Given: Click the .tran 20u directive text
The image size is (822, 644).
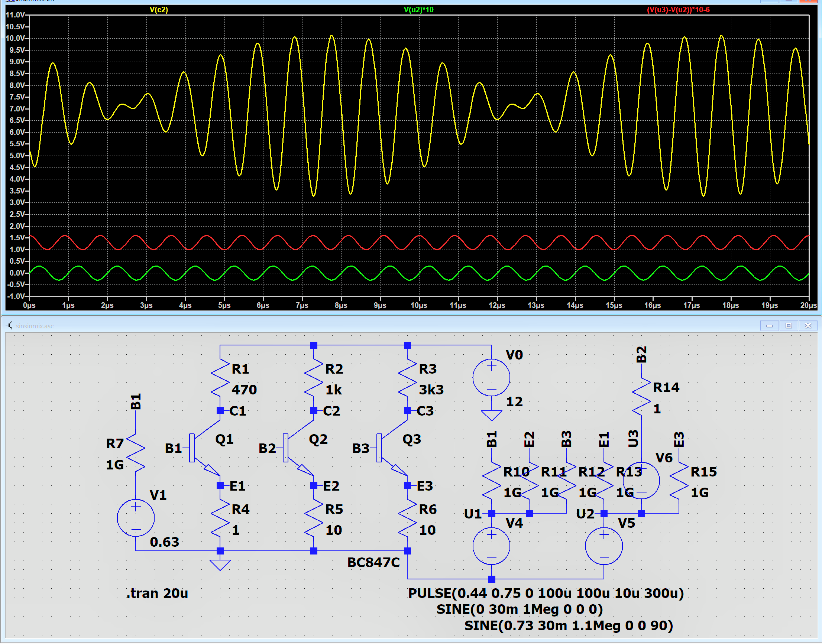Looking at the screenshot, I should [157, 593].
